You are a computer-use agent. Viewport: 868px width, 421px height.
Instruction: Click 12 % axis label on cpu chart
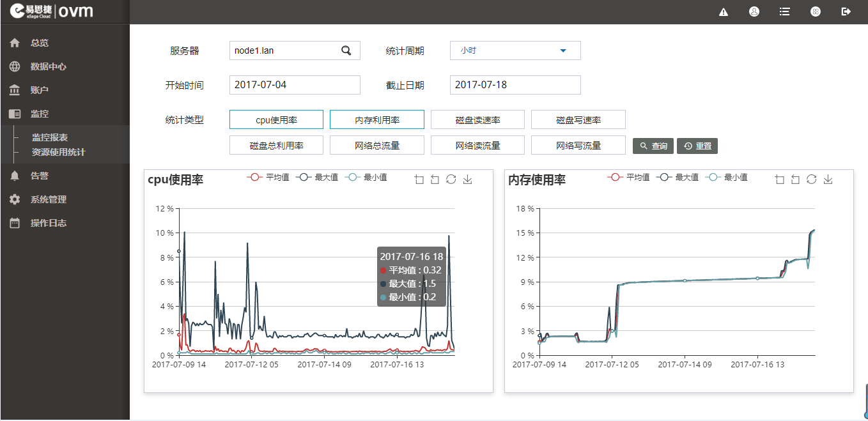point(164,209)
